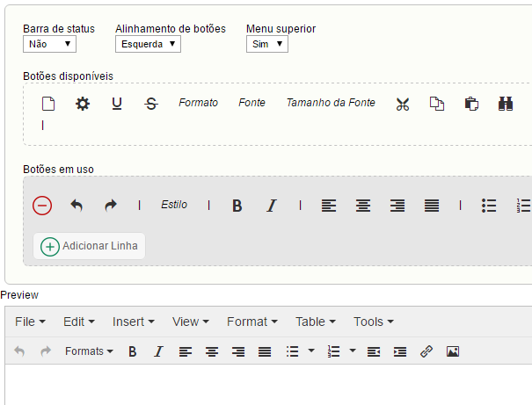Open the Table menu in preview
The width and height of the screenshot is (532, 405).
(316, 322)
